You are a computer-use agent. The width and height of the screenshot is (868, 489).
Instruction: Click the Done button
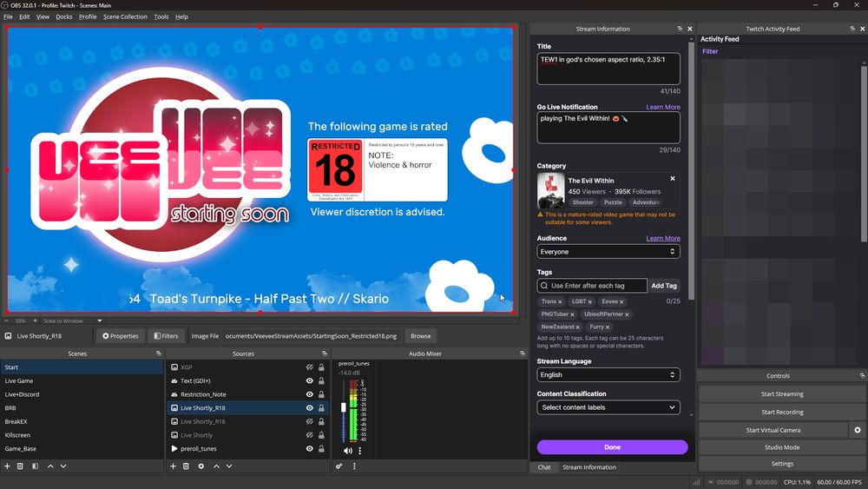612,447
